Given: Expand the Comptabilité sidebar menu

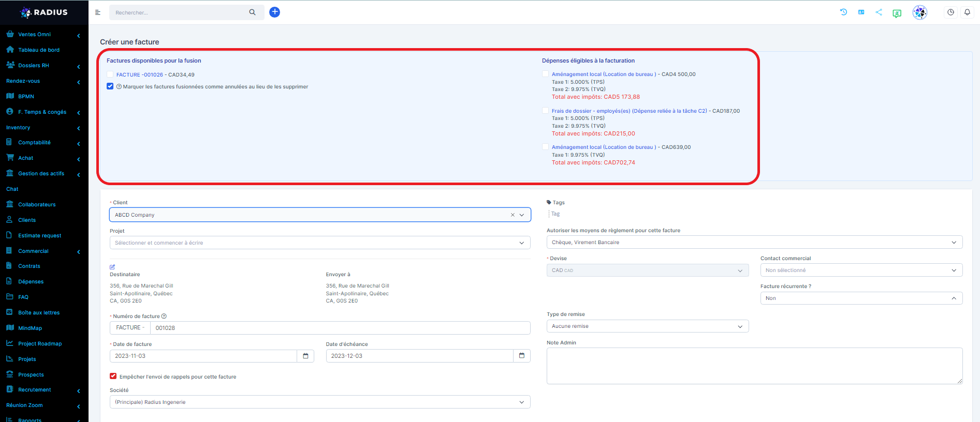Looking at the screenshot, I should coord(44,142).
